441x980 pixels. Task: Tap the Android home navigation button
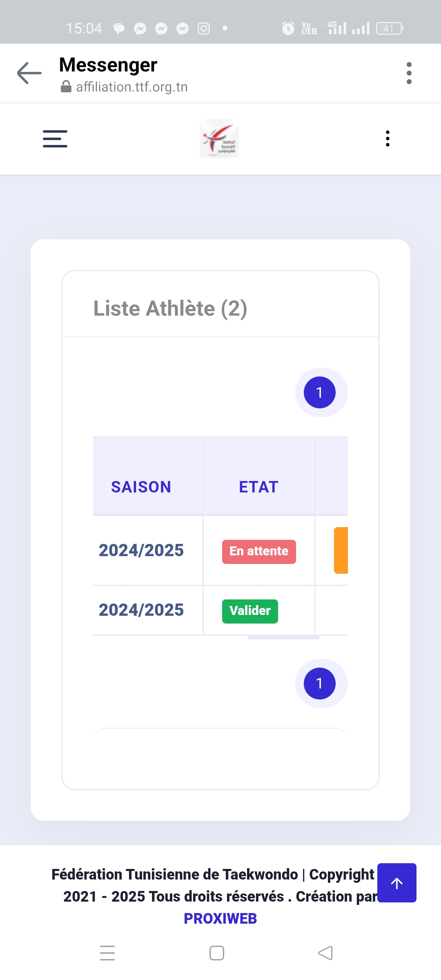tap(217, 953)
